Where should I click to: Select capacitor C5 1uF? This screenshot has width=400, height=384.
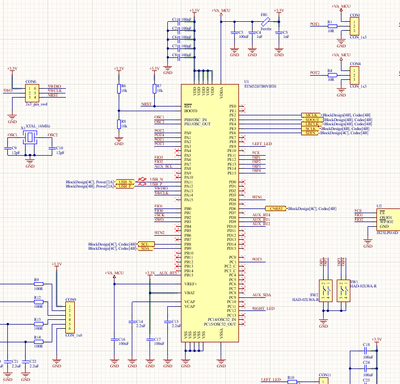[x=279, y=32]
